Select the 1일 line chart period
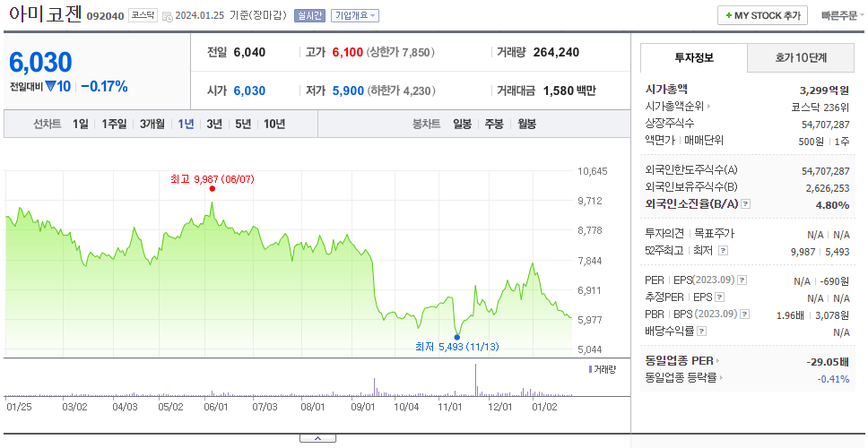The width and height of the screenshot is (868, 448). [x=81, y=125]
